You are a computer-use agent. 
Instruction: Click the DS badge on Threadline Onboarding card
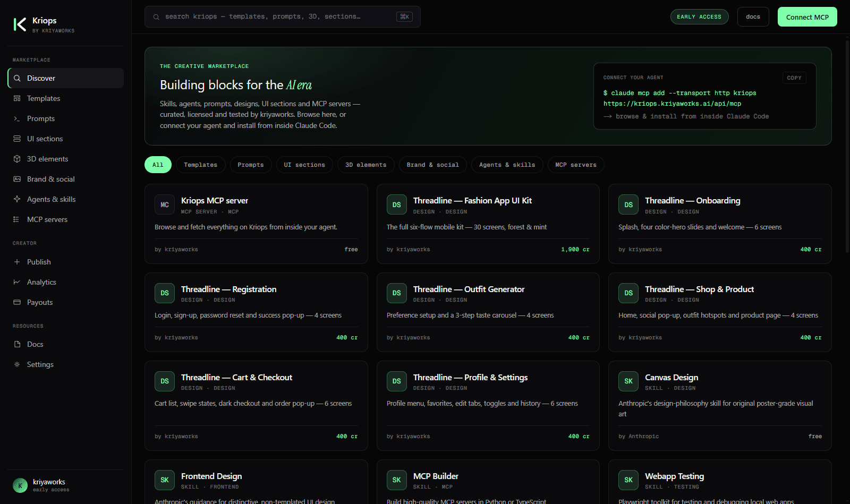[x=628, y=204]
